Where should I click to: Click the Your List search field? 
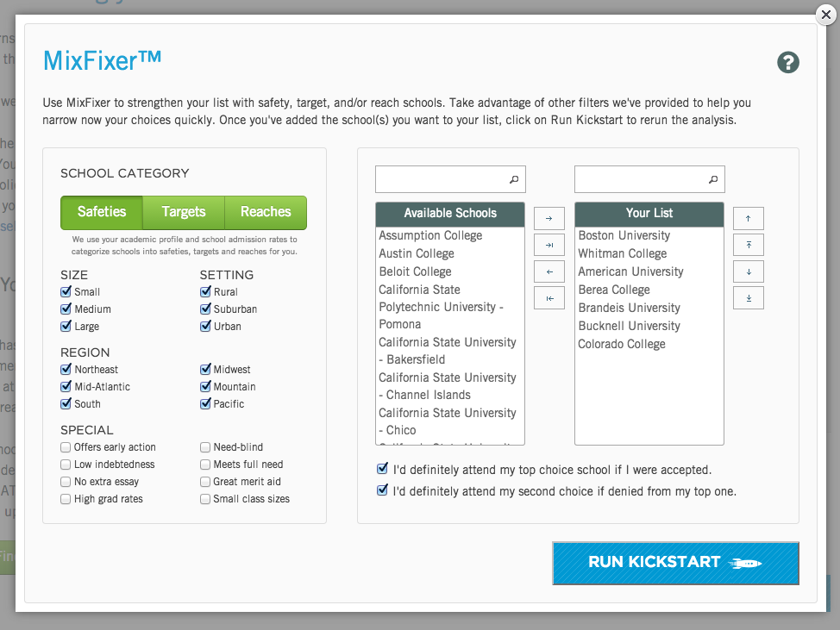(x=649, y=179)
